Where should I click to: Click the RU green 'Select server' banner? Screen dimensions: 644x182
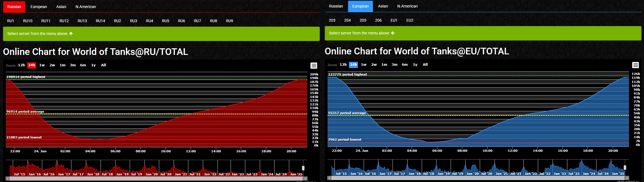pyautogui.click(x=161, y=34)
